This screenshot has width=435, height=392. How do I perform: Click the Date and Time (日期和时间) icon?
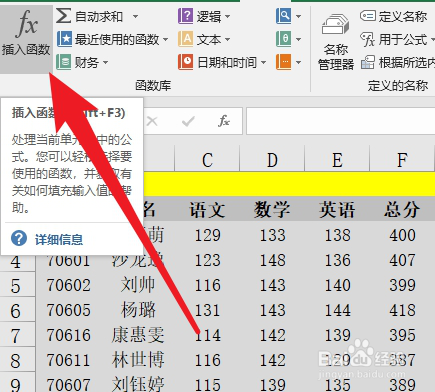point(185,62)
